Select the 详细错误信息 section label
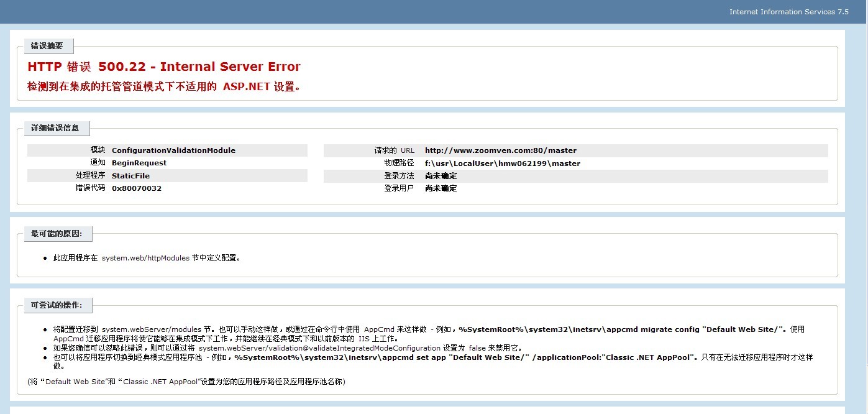Viewport: 868px width, 414px height. point(55,128)
